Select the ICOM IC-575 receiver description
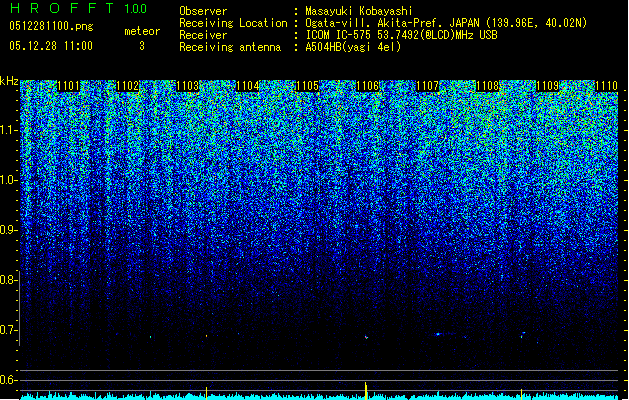 click(x=402, y=35)
